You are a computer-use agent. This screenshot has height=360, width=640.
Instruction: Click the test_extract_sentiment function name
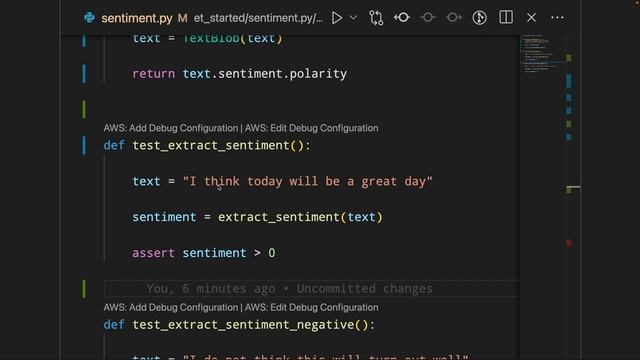[211, 145]
